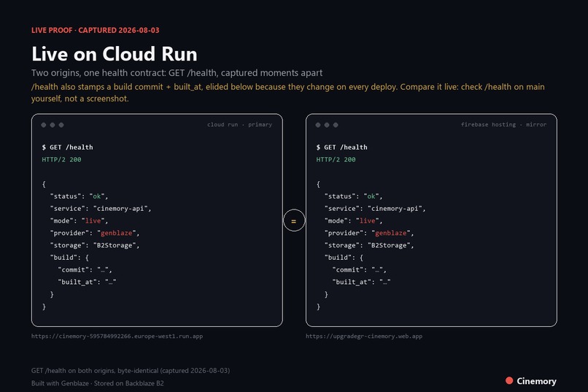
Task: Open the cinemory europe-west1 run.app URL
Action: (117, 336)
